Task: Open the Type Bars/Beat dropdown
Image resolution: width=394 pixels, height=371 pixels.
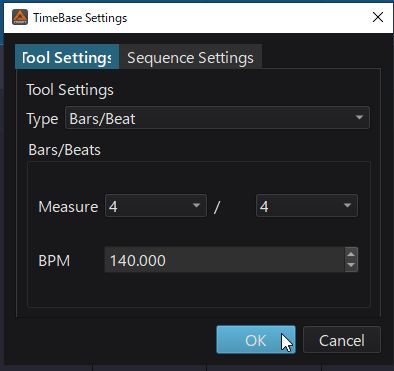Action: (217, 118)
